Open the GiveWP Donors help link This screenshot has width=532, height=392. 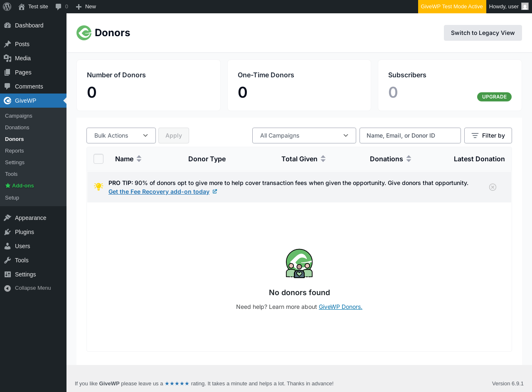pos(340,307)
